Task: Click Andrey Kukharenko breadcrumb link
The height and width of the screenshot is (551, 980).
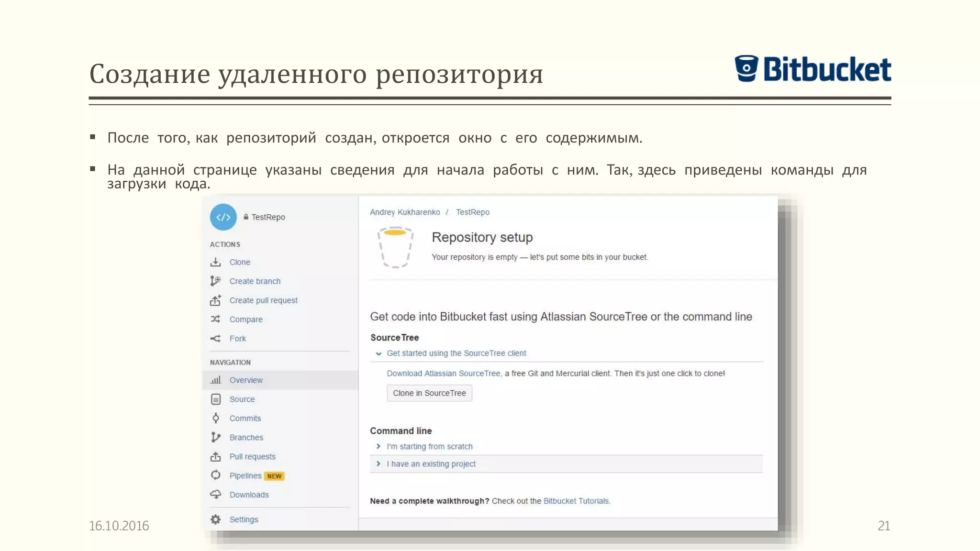Action: [x=405, y=212]
